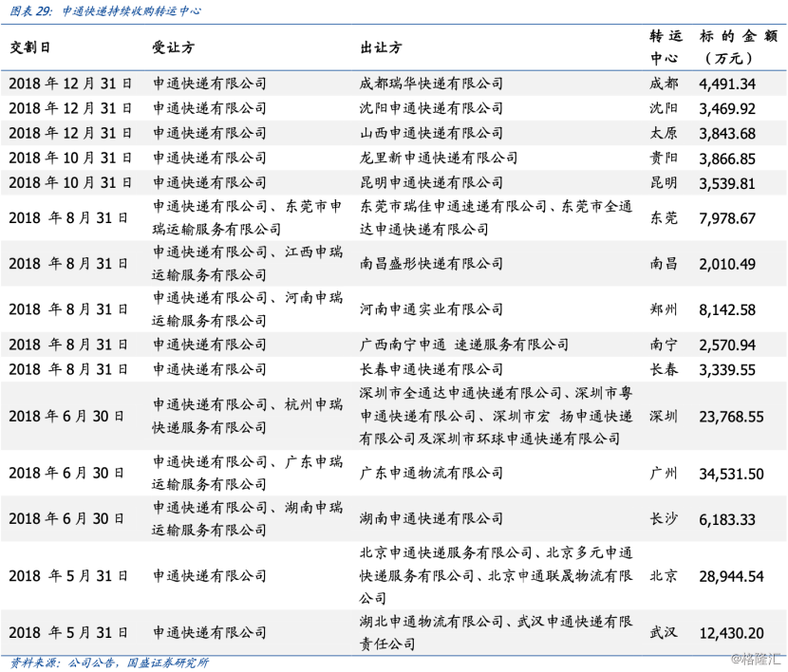Viewport: 788px width, 672px height.
Task: Click the transfer center cell 成都
Action: [664, 84]
